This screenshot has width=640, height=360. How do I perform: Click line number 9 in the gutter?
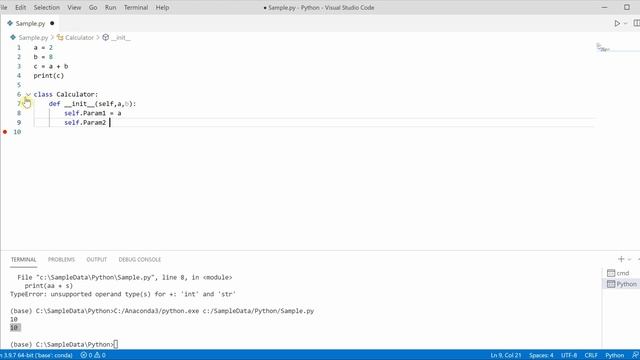click(x=19, y=122)
